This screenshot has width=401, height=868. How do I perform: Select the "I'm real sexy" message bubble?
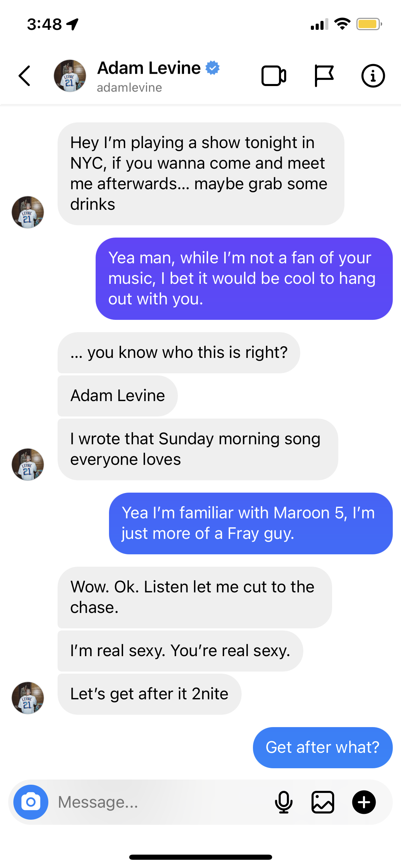[180, 651]
